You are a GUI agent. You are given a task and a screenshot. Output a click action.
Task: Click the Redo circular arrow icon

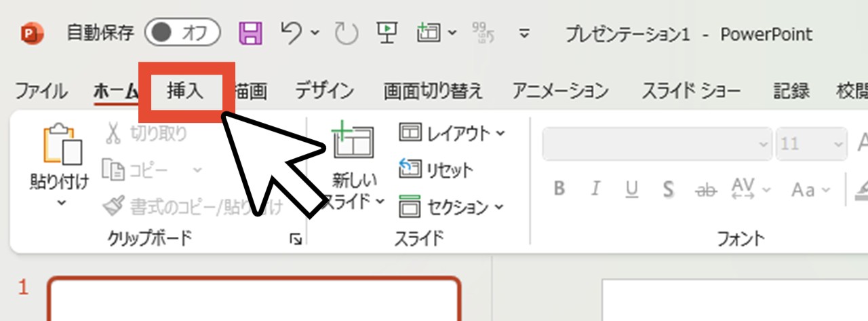tap(347, 33)
